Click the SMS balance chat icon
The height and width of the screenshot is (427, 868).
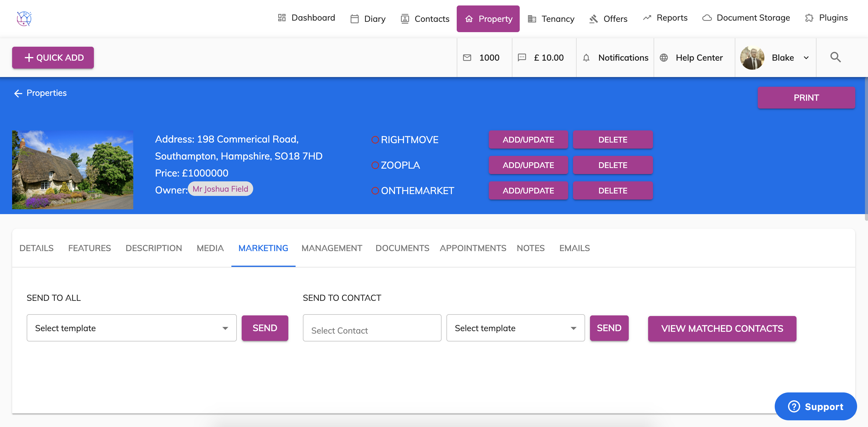click(x=522, y=57)
